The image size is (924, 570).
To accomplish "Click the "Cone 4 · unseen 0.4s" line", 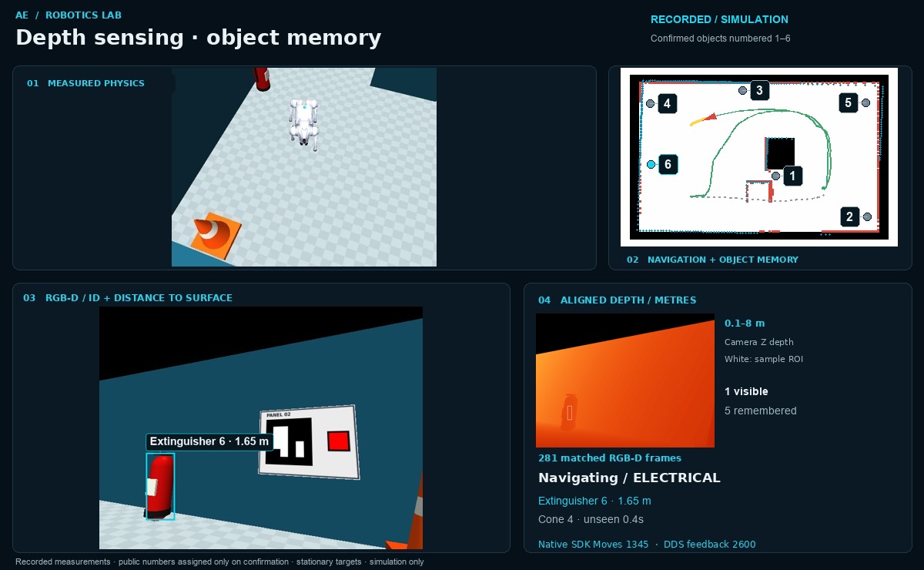I will coord(592,520).
